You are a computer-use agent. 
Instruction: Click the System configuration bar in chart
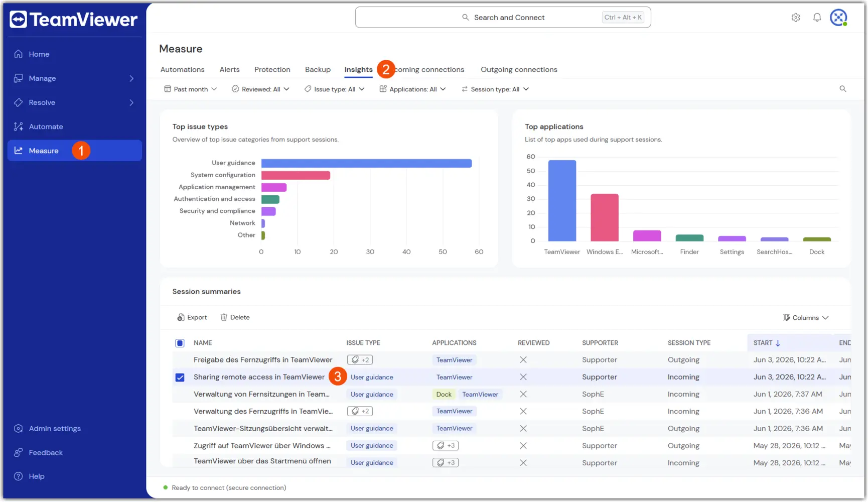(296, 175)
